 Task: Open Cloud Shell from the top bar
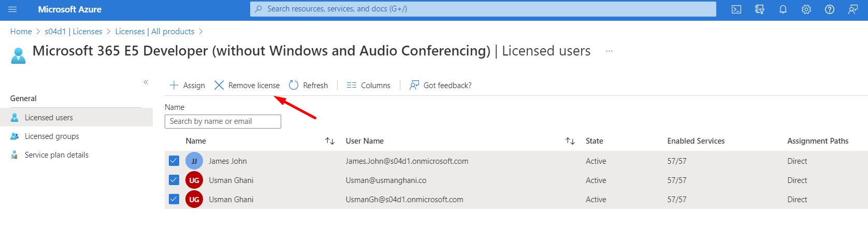[x=736, y=9]
